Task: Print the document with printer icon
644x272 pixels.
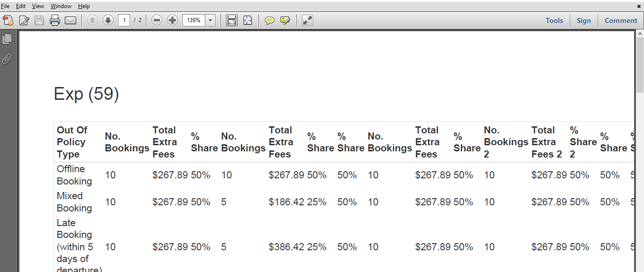Action: (x=55, y=20)
